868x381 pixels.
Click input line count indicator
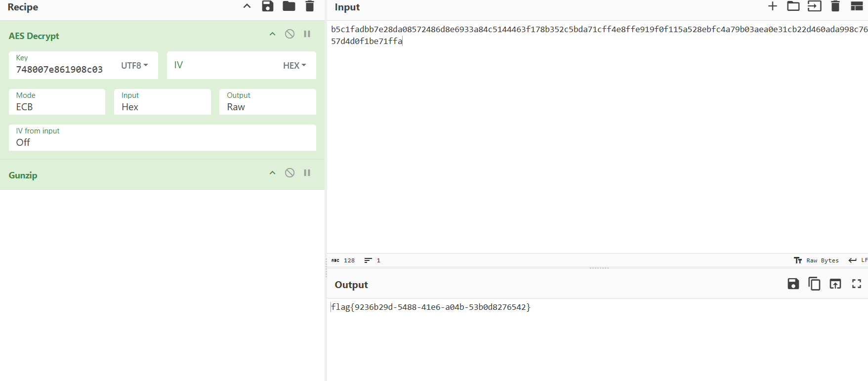click(x=372, y=260)
